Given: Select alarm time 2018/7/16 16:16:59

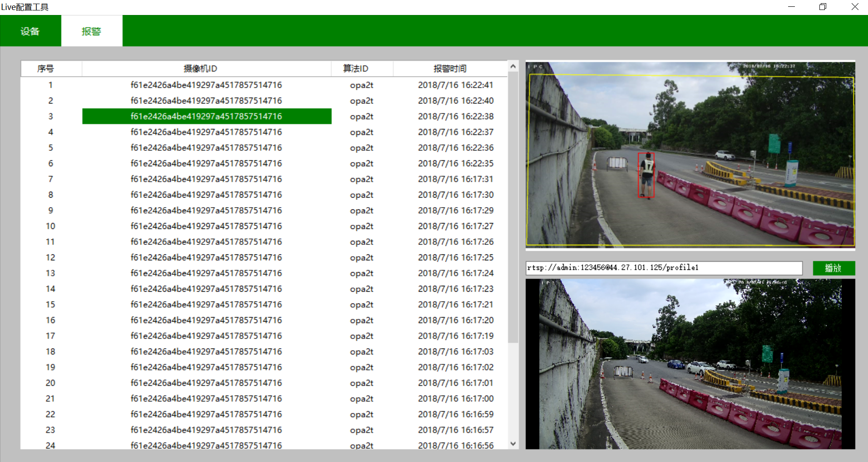Looking at the screenshot, I should coord(456,414).
